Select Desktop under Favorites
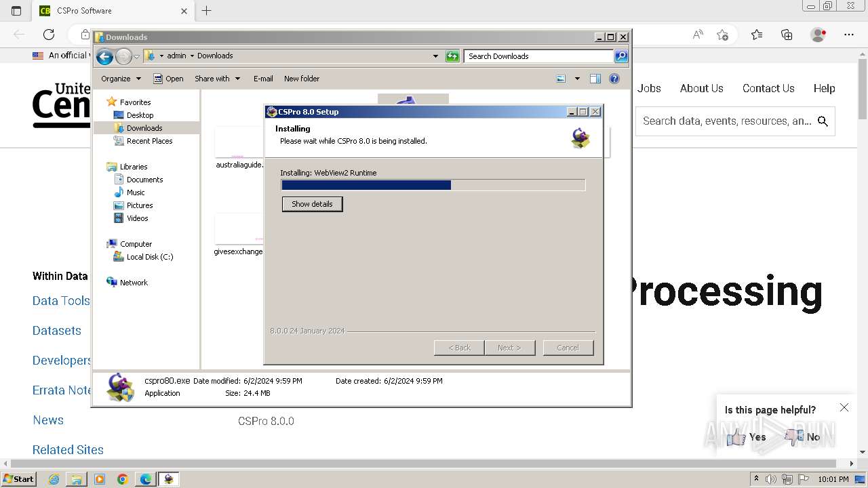The height and width of the screenshot is (488, 868). click(134, 115)
